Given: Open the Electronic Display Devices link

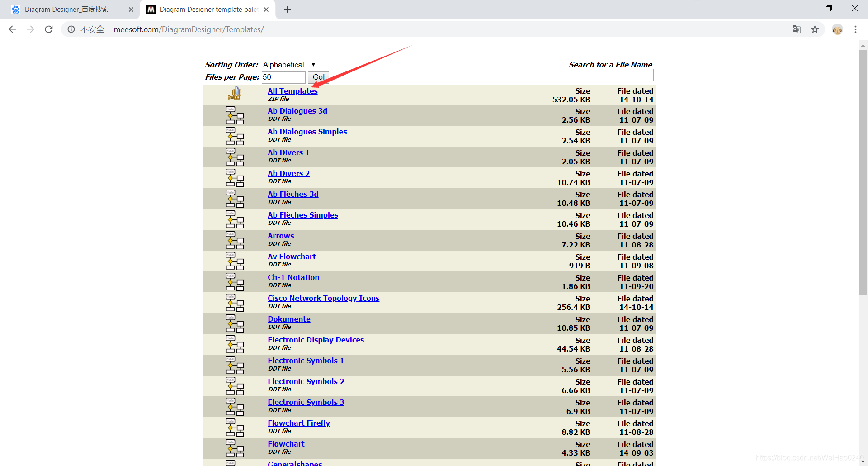Looking at the screenshot, I should coord(316,340).
